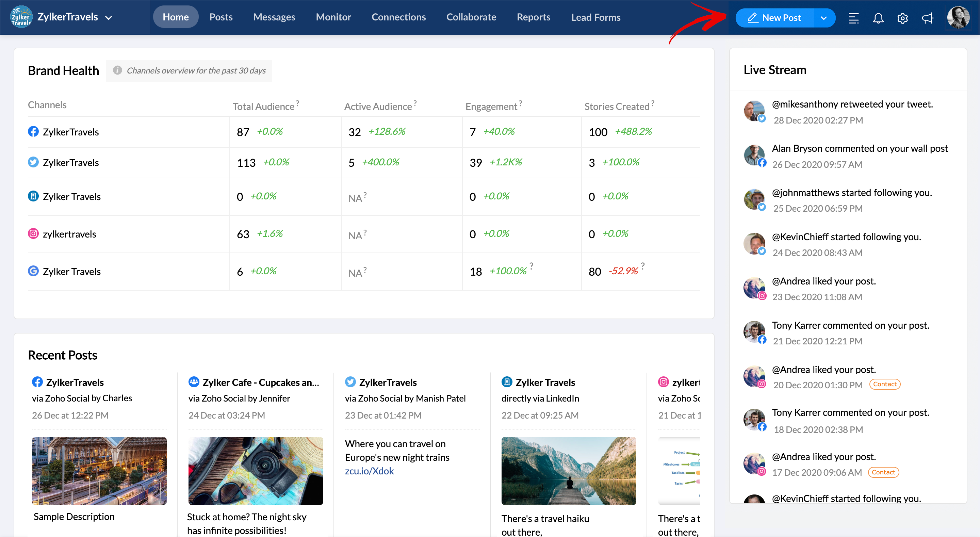This screenshot has height=537, width=980.
Task: Switch to the Reports tab
Action: point(533,17)
